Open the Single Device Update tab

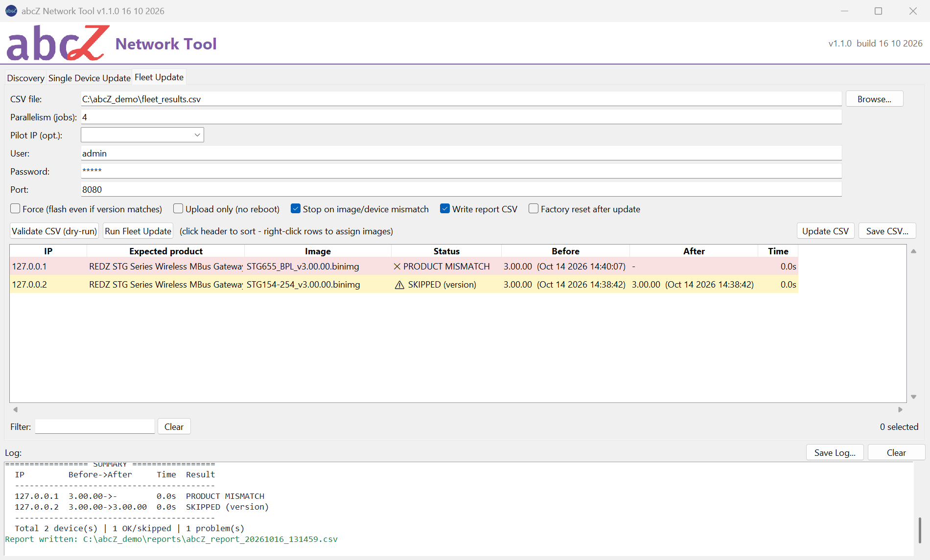(x=89, y=78)
